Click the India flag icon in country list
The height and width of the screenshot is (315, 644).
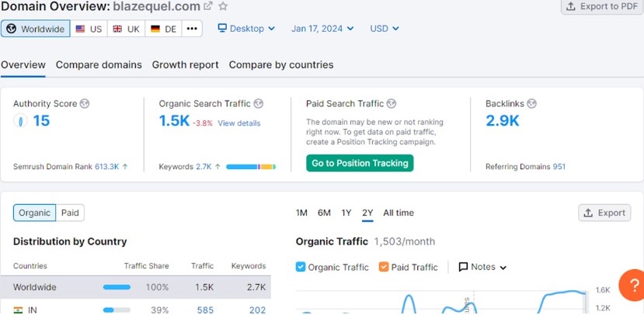18,310
